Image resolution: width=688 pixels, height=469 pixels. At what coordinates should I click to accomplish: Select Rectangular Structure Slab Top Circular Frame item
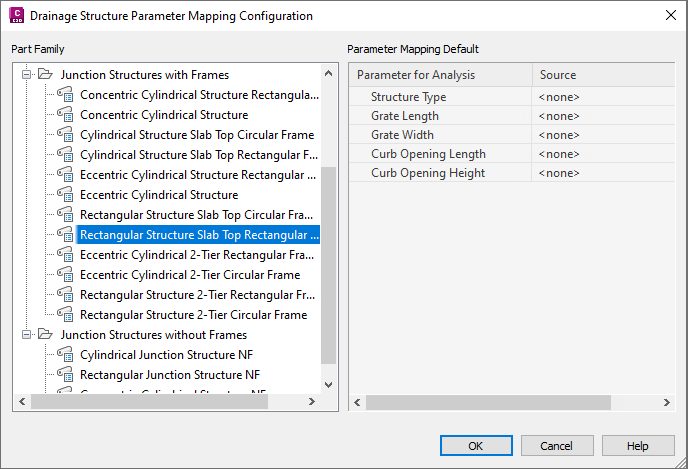[x=199, y=215]
